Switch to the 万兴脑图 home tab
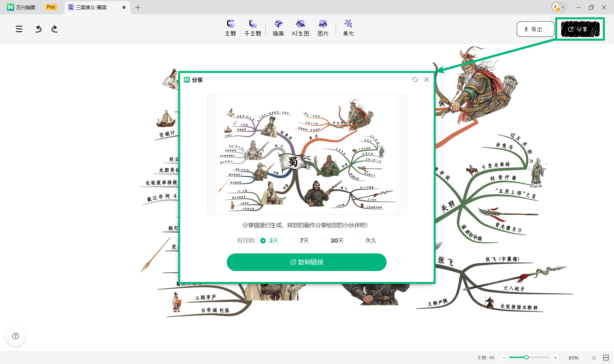This screenshot has width=614, height=364. (21, 7)
